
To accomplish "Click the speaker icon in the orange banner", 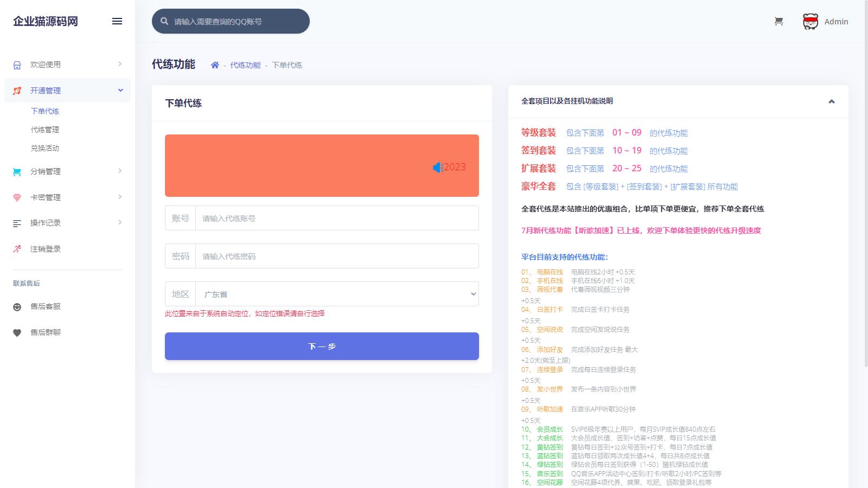I will (x=438, y=168).
